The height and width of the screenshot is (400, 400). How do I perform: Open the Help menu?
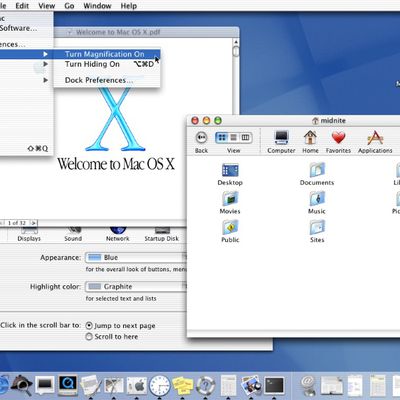(x=129, y=6)
